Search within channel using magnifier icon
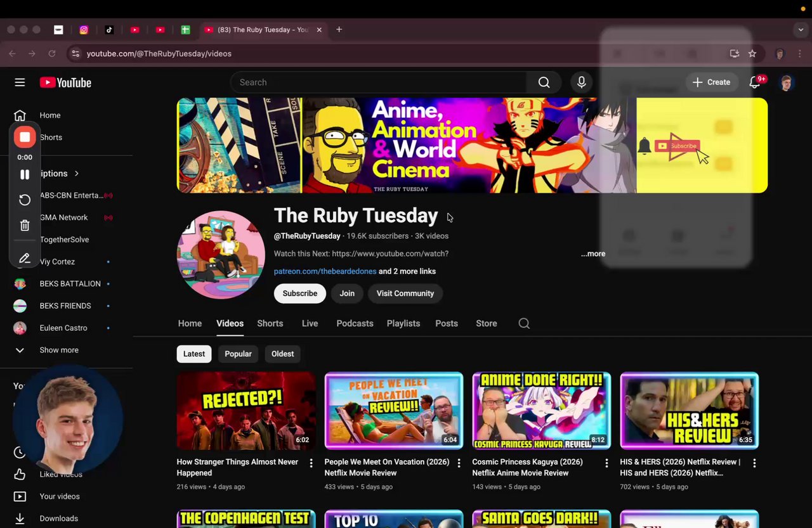This screenshot has height=528, width=812. 524,323
